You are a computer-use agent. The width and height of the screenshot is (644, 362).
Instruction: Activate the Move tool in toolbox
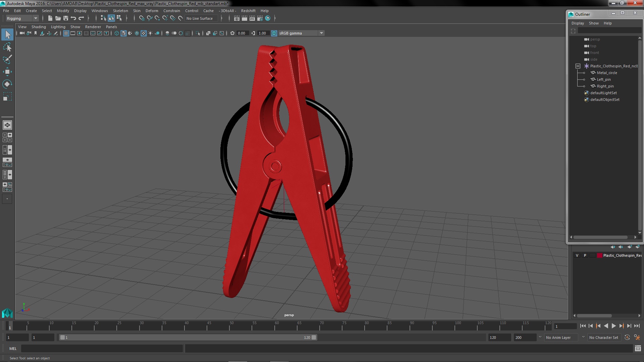click(x=7, y=72)
